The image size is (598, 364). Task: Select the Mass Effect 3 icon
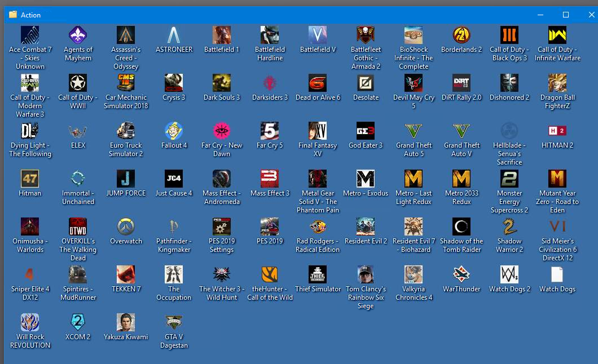click(x=270, y=179)
